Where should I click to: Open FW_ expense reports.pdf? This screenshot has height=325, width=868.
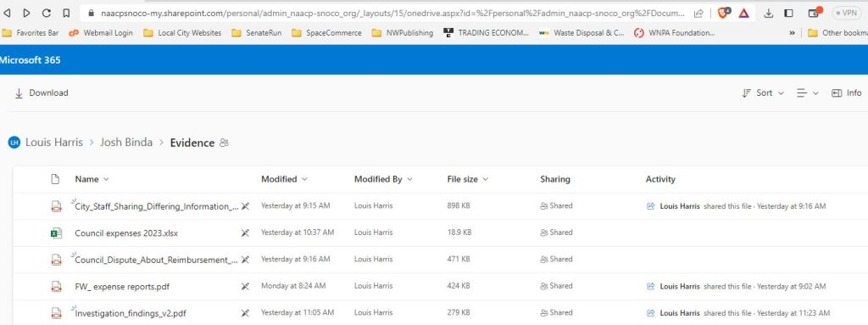coord(122,287)
